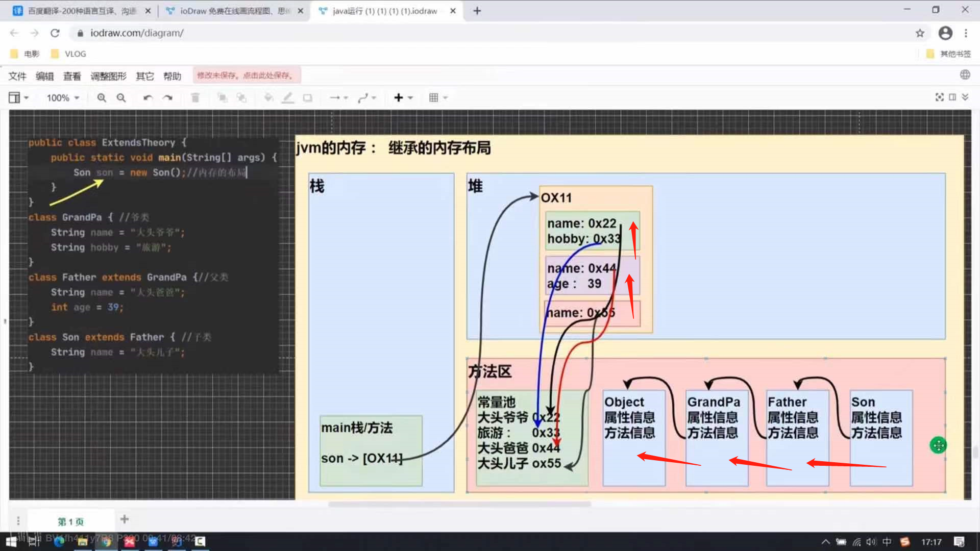Open the view layout dropdown
This screenshot has height=551, width=980.
[x=18, y=97]
